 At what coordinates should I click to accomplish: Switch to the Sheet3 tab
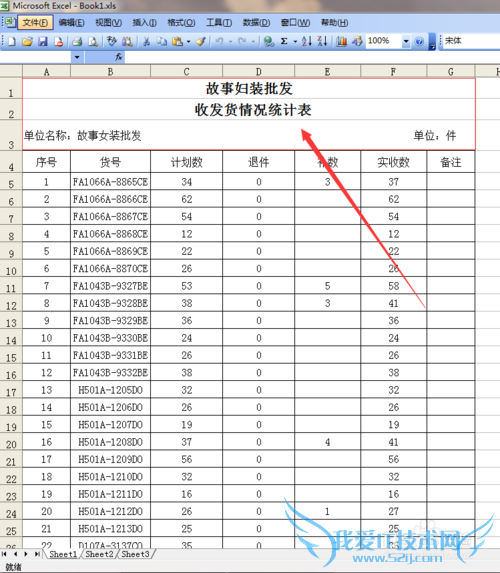(x=135, y=554)
